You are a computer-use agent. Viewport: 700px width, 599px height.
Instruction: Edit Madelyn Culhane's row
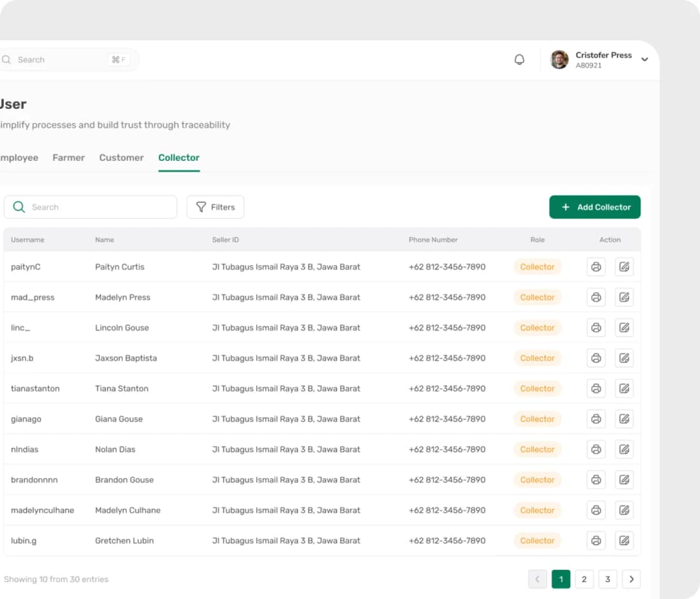[624, 510]
